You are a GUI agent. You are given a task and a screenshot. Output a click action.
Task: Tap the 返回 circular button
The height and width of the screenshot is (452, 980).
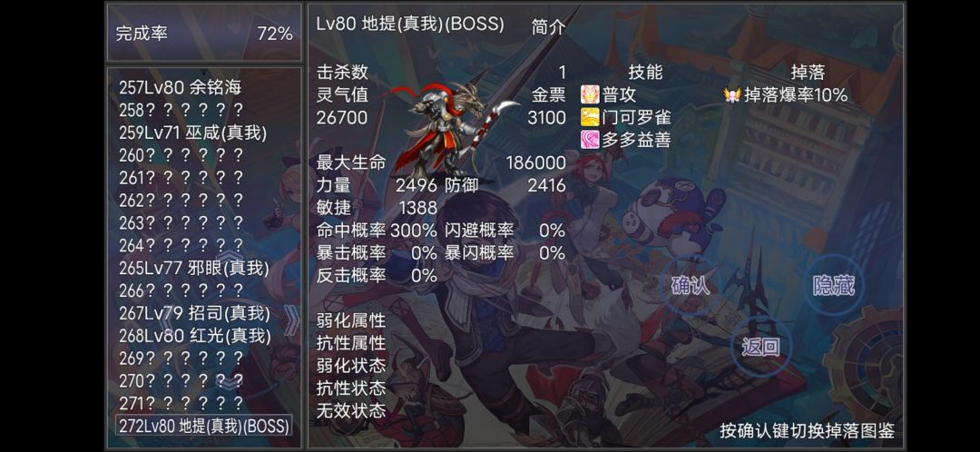pos(760,347)
